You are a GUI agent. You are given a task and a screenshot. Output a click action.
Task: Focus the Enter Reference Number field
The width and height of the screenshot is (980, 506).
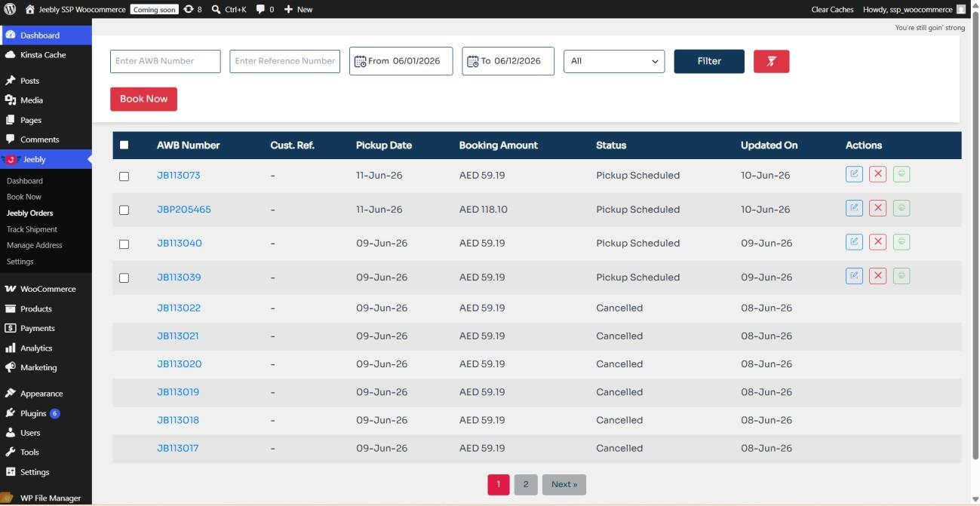pyautogui.click(x=284, y=61)
